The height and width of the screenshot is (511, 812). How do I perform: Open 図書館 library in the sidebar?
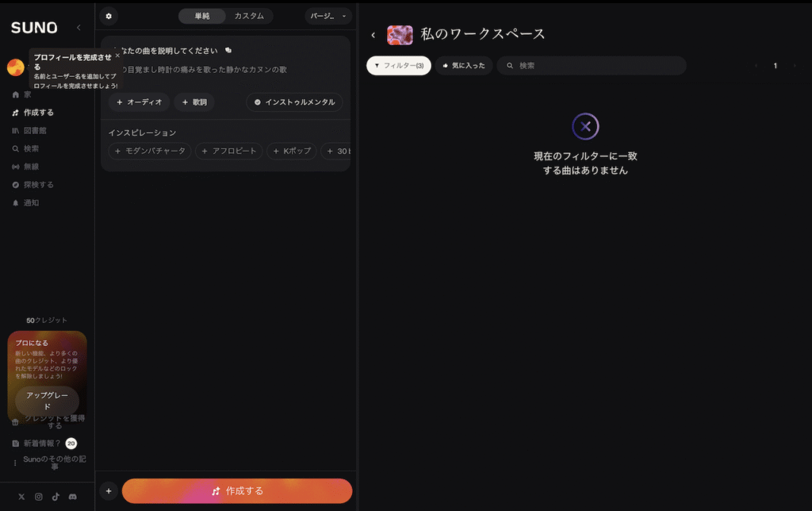(x=36, y=130)
